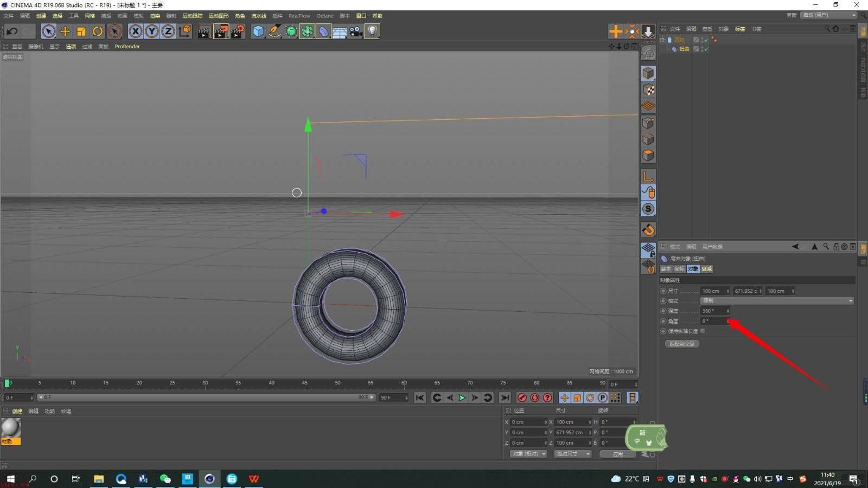
Task: Switch to 坐标 attribute tab
Action: pyautogui.click(x=679, y=269)
